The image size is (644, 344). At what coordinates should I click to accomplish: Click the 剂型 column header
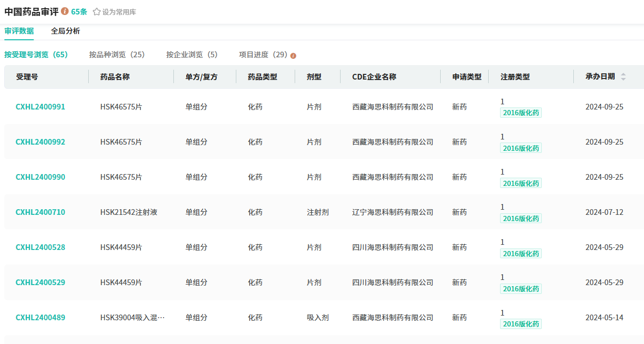point(314,77)
